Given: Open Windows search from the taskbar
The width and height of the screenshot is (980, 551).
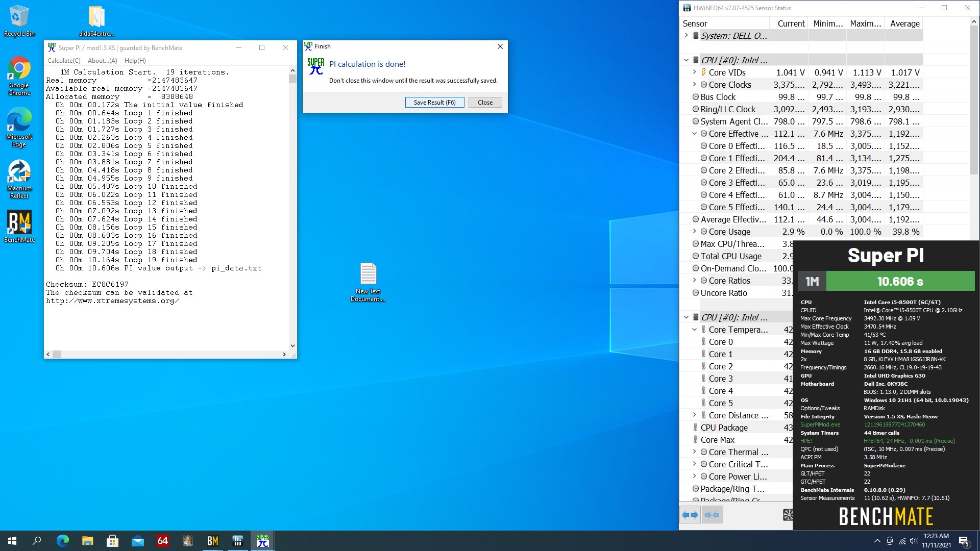Looking at the screenshot, I should tap(37, 541).
